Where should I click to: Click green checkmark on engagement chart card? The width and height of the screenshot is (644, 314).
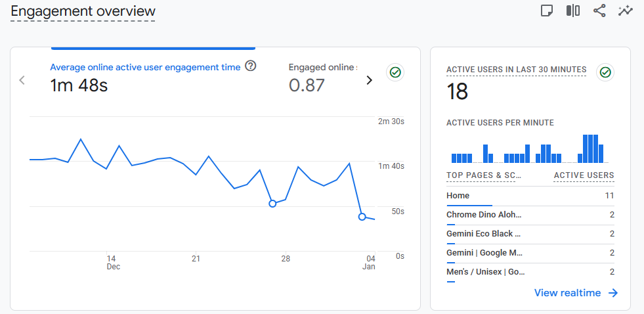(395, 72)
